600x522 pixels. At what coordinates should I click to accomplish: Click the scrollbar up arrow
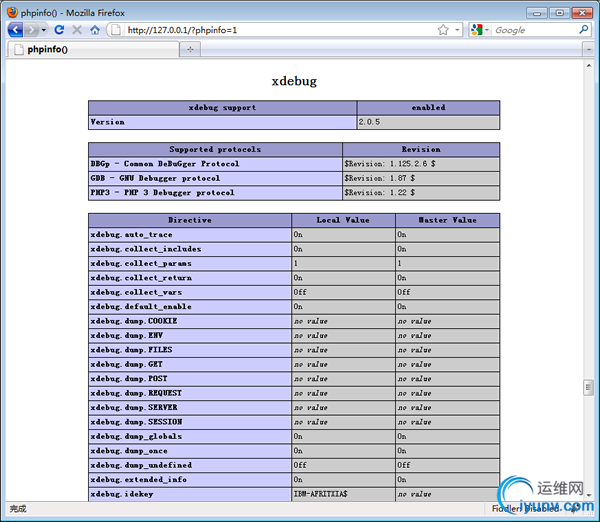(589, 65)
